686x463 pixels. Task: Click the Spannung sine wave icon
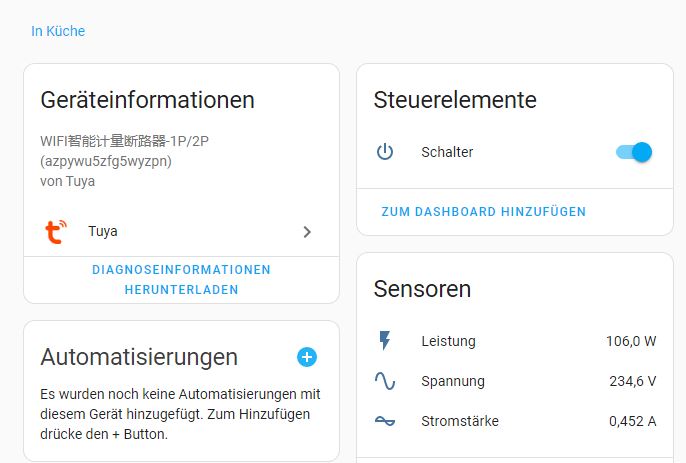[x=385, y=381]
